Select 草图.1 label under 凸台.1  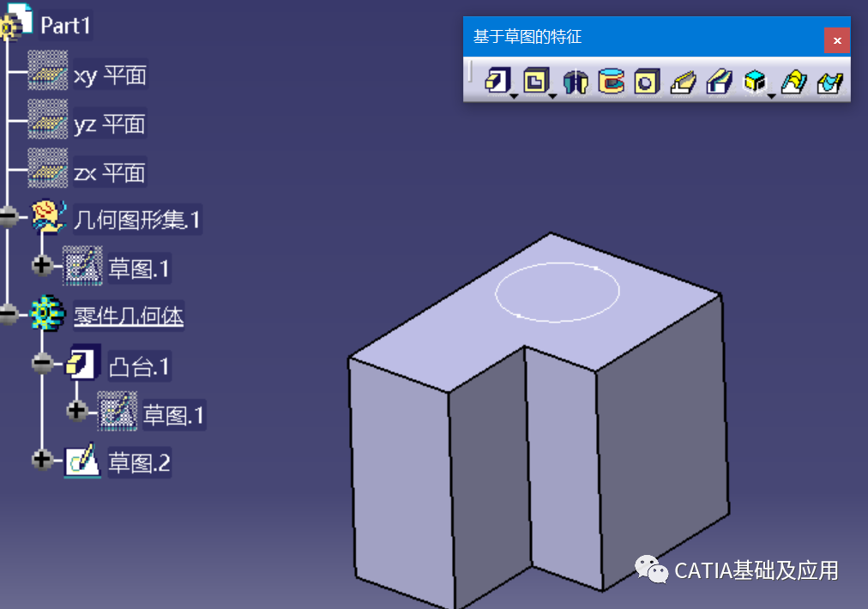(x=174, y=414)
